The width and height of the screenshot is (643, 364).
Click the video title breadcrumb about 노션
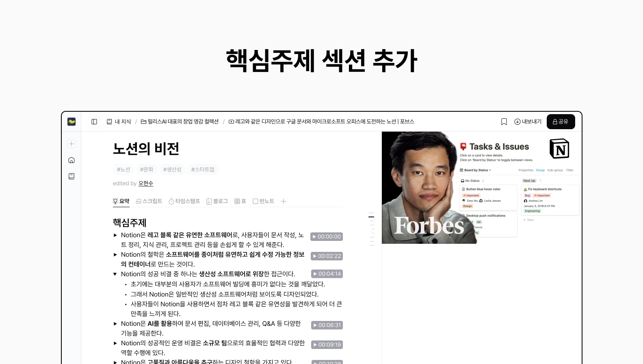tap(321, 121)
